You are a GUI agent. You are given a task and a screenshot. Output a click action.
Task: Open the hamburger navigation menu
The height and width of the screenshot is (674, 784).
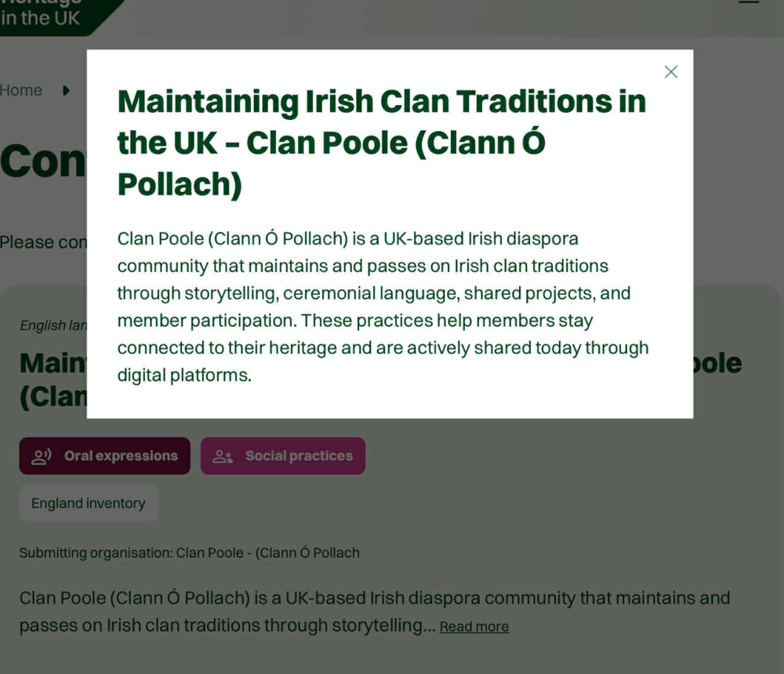(x=749, y=2)
